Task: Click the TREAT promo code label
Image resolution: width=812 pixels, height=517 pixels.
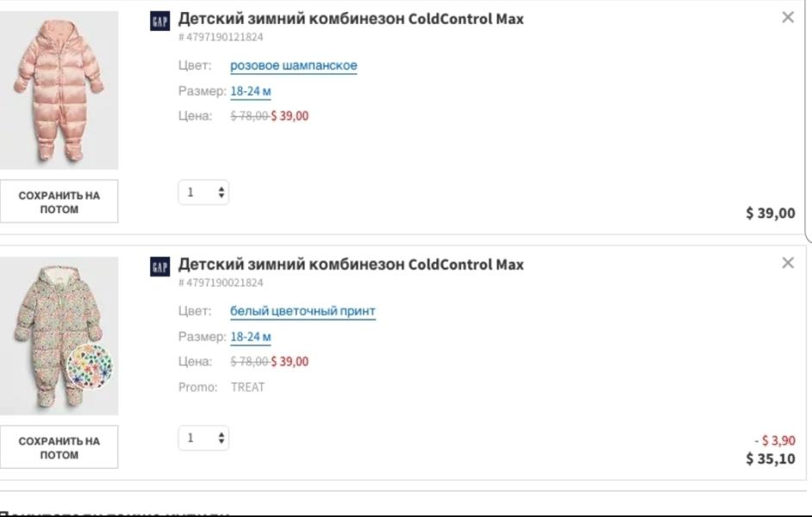Action: click(247, 388)
